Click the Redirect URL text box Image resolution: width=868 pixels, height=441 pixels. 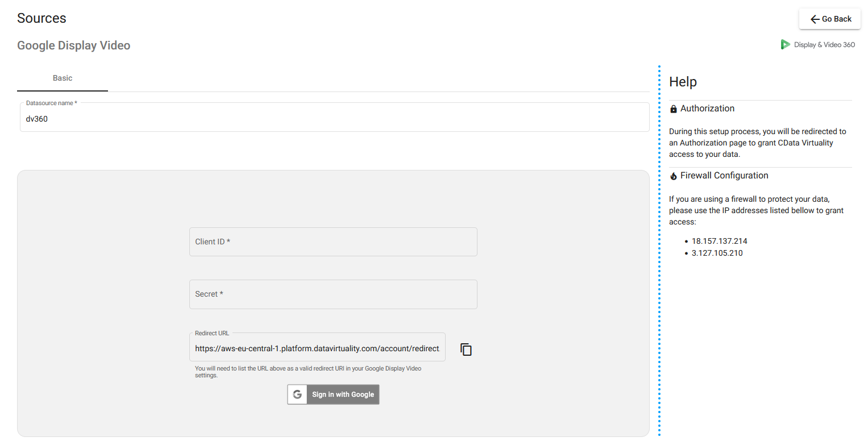317,349
